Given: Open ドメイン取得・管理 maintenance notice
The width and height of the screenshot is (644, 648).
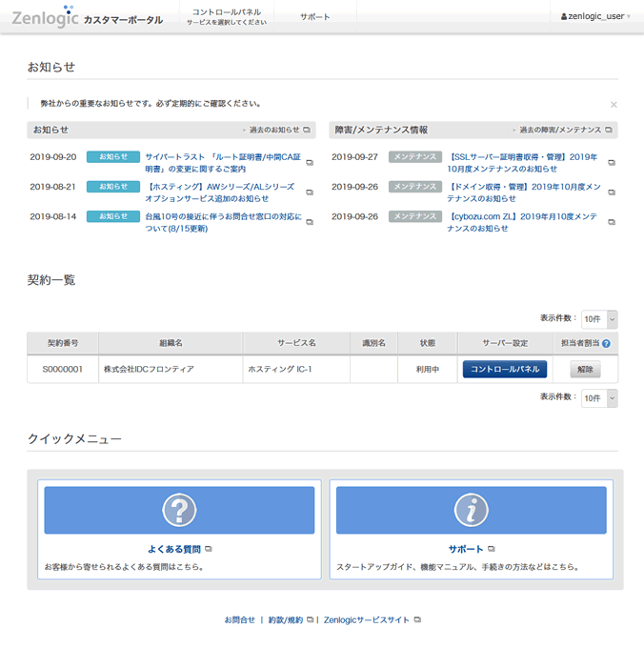Looking at the screenshot, I should pyautogui.click(x=524, y=192).
